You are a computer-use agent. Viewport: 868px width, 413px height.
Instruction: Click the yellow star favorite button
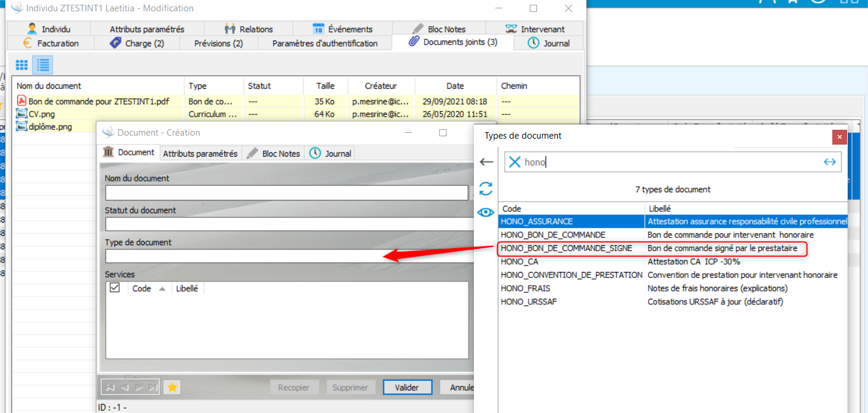click(x=172, y=387)
